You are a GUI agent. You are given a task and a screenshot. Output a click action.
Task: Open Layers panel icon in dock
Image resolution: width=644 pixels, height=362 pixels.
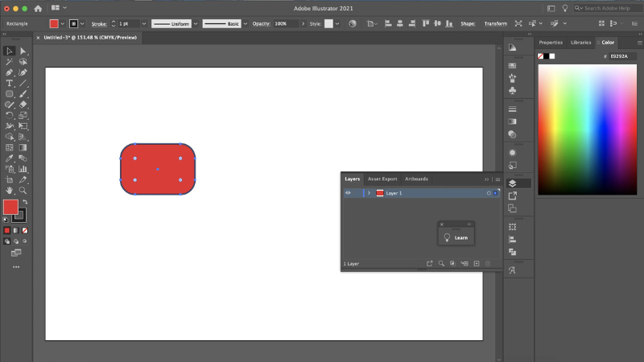click(512, 183)
